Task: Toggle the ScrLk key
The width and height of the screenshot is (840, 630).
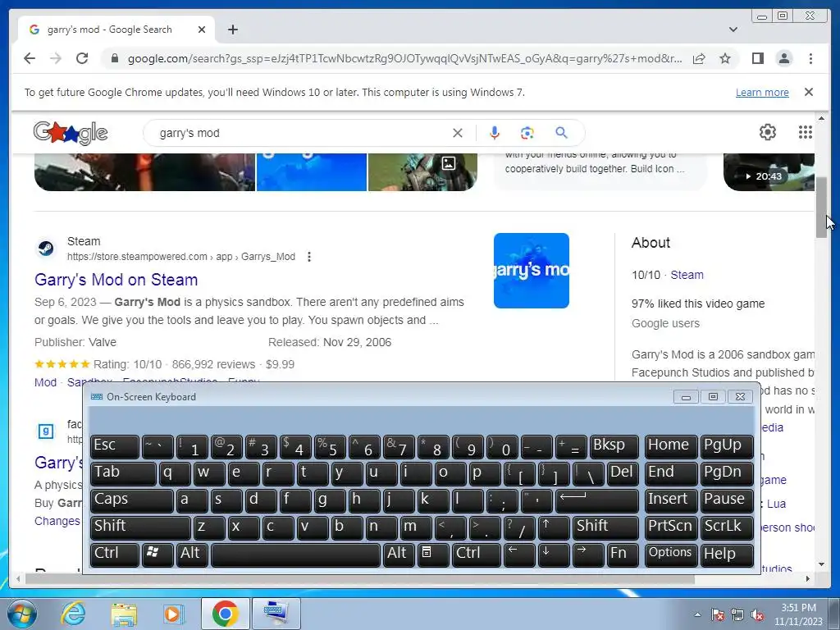Action: [x=727, y=527]
